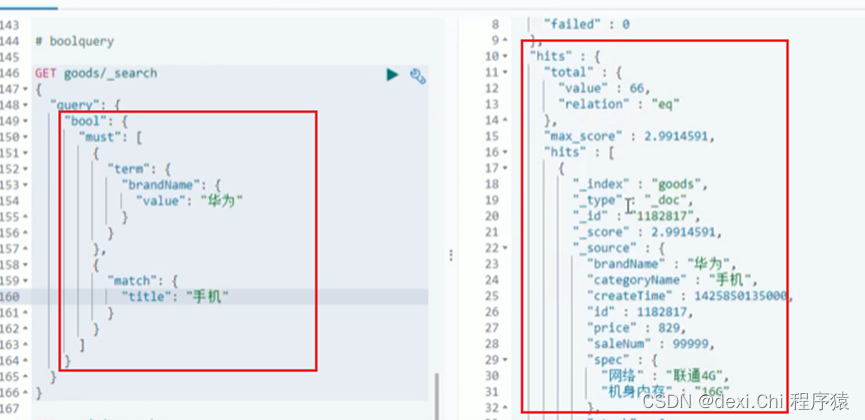The height and width of the screenshot is (420, 865).
Task: Click "_index" : "goods" in the response
Action: click(x=640, y=184)
